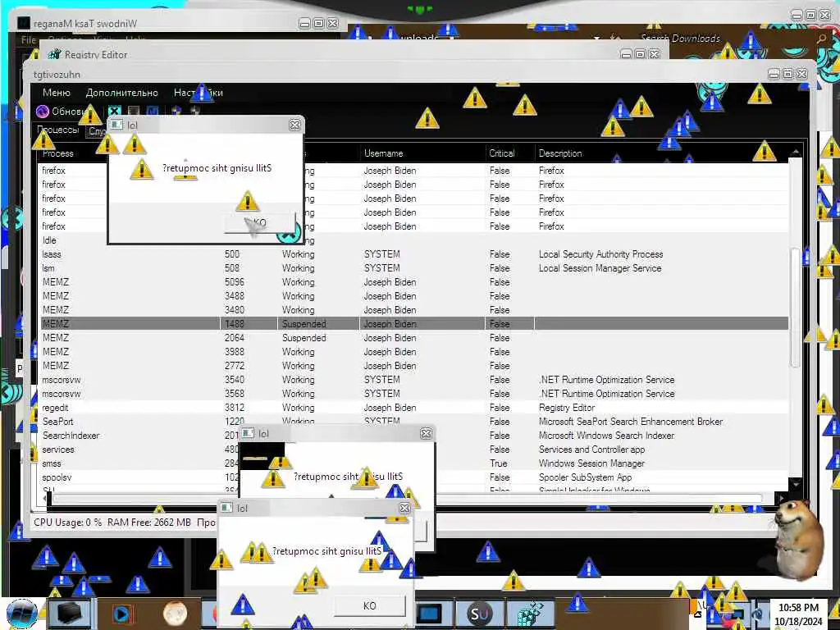Select the lsm process row

click(x=414, y=268)
